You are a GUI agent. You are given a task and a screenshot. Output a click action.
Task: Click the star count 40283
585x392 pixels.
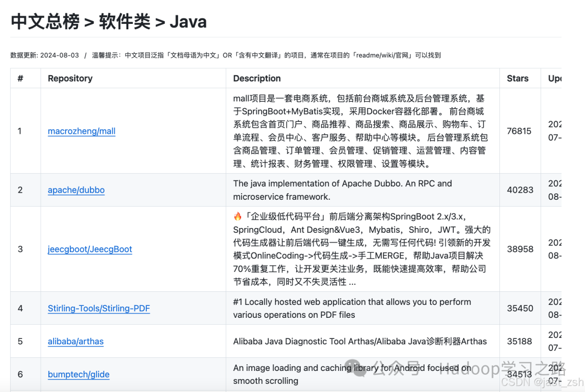coord(519,190)
